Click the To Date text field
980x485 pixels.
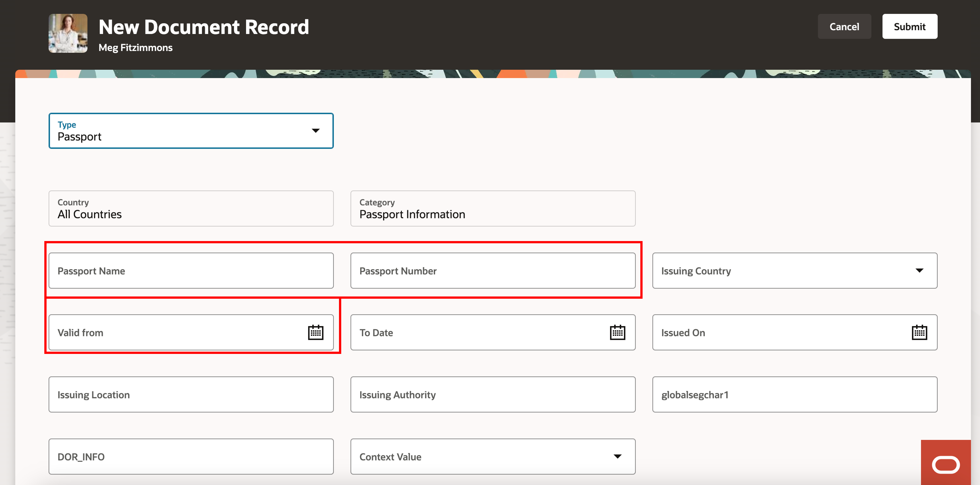tap(476, 333)
